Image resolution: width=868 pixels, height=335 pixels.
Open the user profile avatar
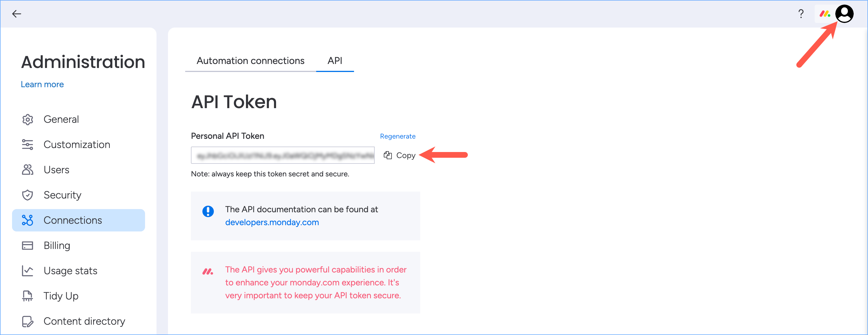844,14
